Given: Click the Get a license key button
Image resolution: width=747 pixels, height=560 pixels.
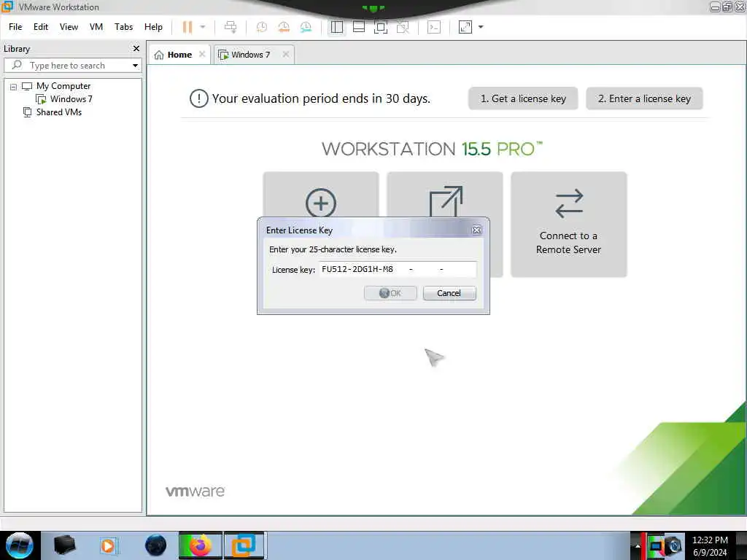Looking at the screenshot, I should 523,98.
